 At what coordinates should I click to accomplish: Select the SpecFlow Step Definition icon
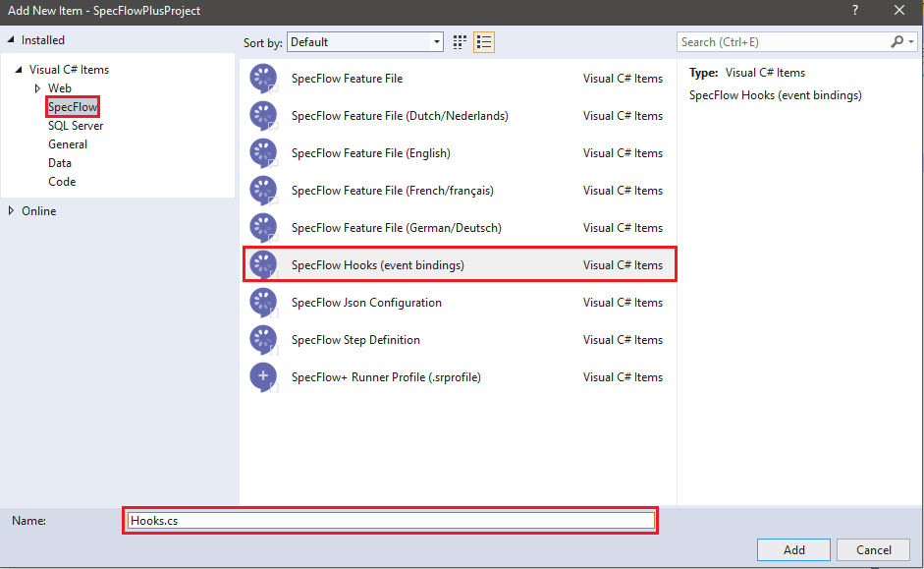click(x=263, y=340)
